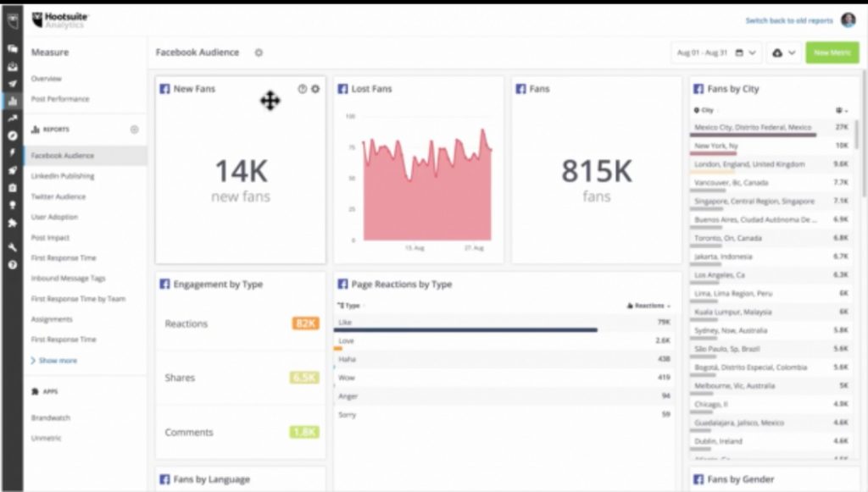
Task: Select the Facebook Audience report
Action: click(x=86, y=155)
